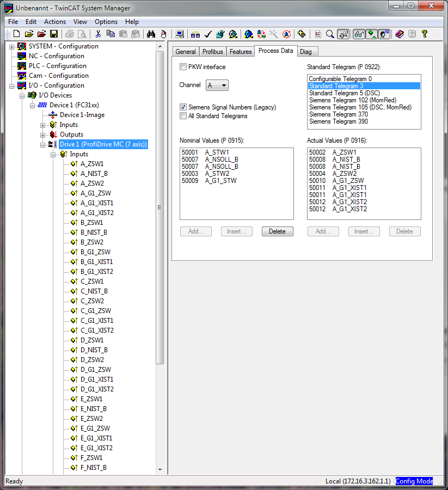Viewport: 448px width, 490px height.
Task: Click the mouse pointer toolbar icon
Action: [163, 34]
